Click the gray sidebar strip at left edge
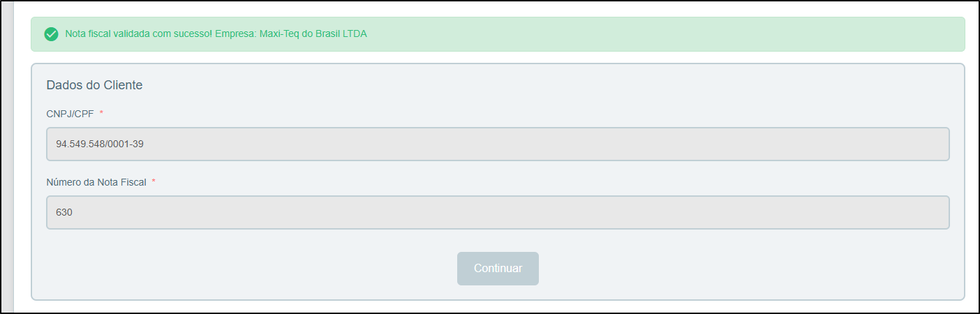 pyautogui.click(x=7, y=157)
